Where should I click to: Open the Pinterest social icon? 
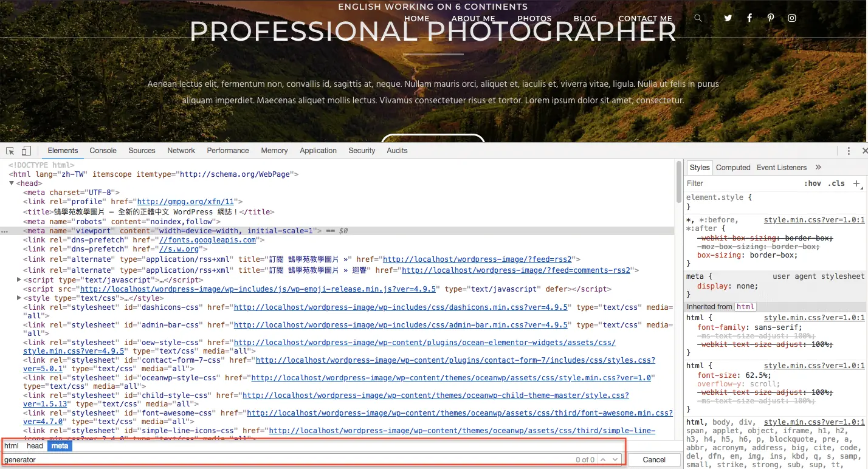771,18
